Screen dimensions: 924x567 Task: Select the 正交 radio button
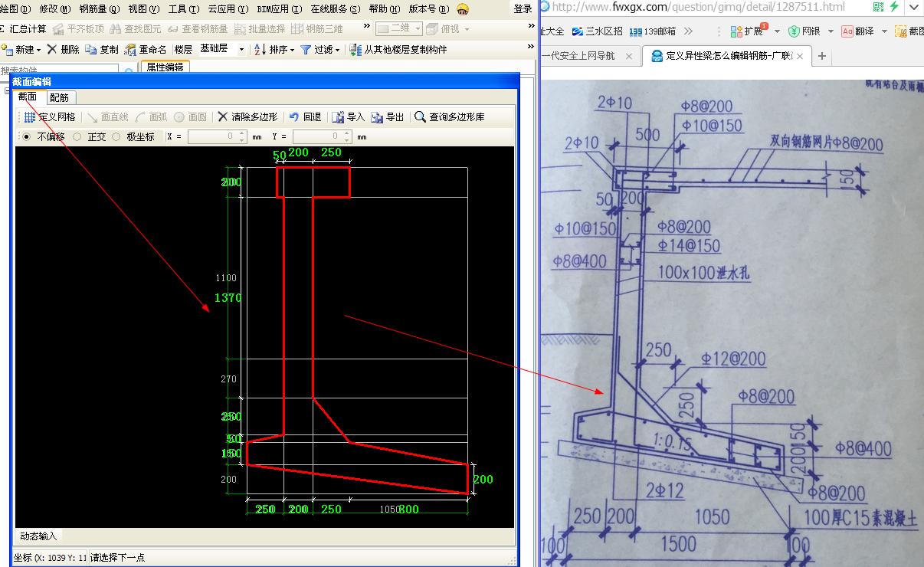coord(77,137)
